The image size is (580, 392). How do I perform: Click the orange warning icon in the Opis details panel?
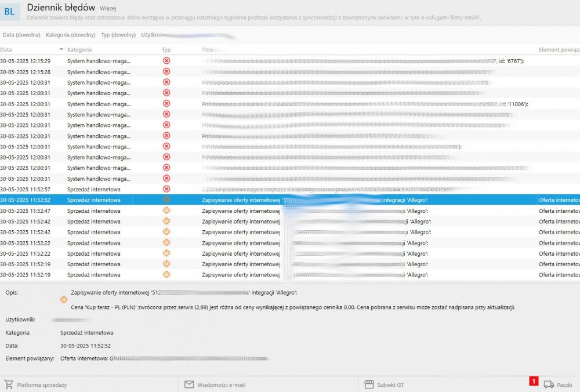coord(64,300)
